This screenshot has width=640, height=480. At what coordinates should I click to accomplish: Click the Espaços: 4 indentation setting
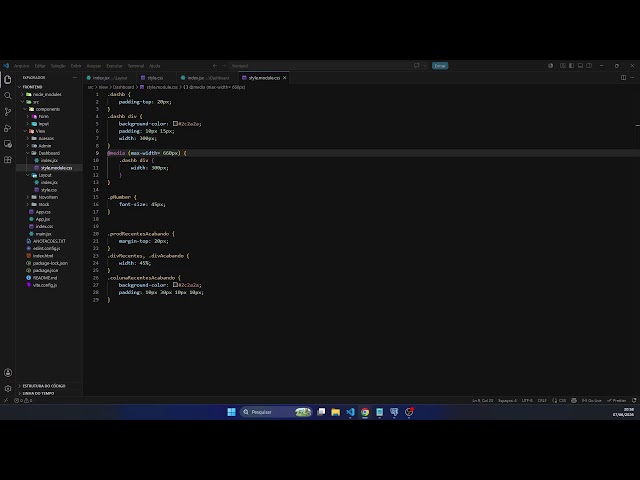[x=507, y=400]
